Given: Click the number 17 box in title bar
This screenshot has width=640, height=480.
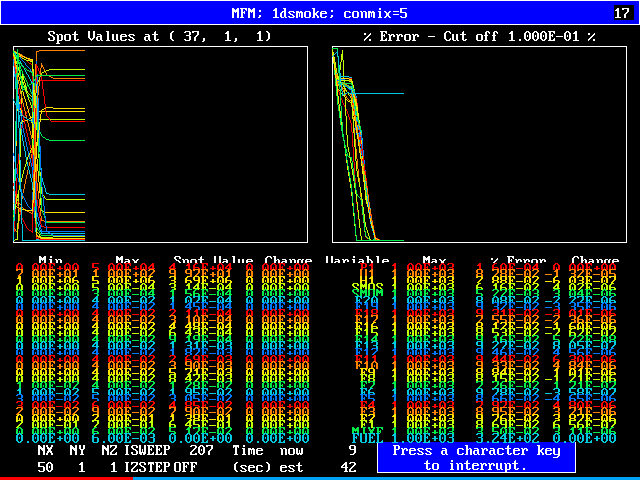Looking at the screenshot, I should pyautogui.click(x=621, y=13).
